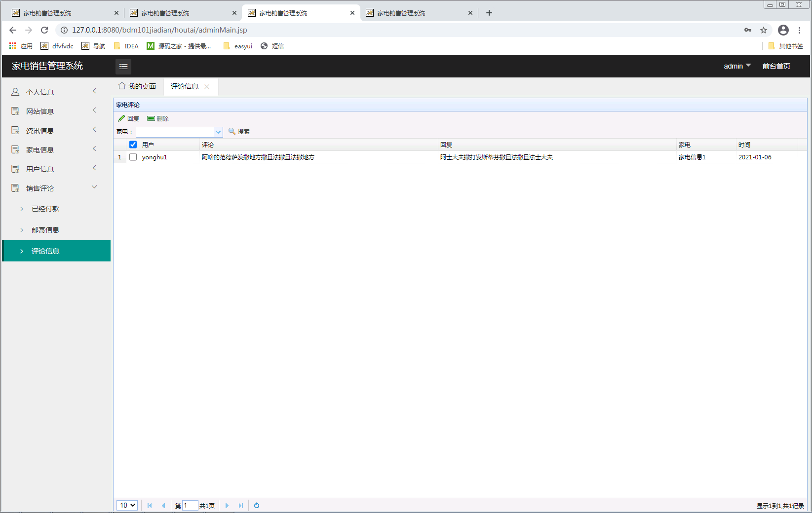Open the 其他书签 folder

tap(786, 46)
